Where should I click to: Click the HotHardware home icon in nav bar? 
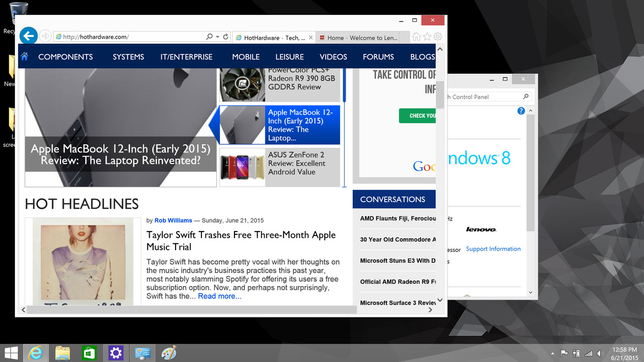(x=24, y=56)
